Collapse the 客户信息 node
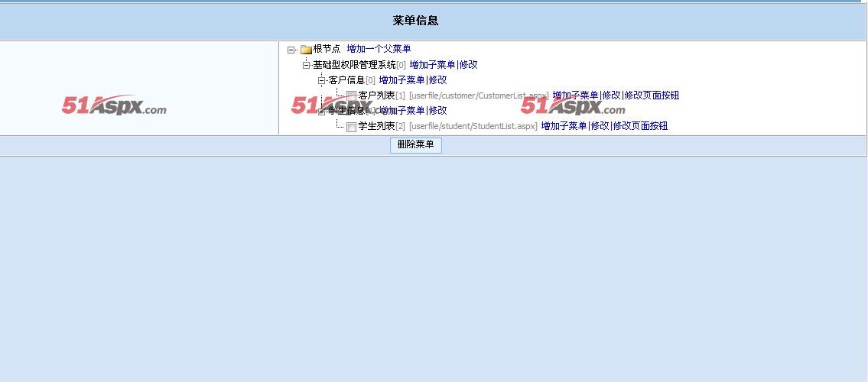This screenshot has width=868, height=382. click(x=322, y=81)
